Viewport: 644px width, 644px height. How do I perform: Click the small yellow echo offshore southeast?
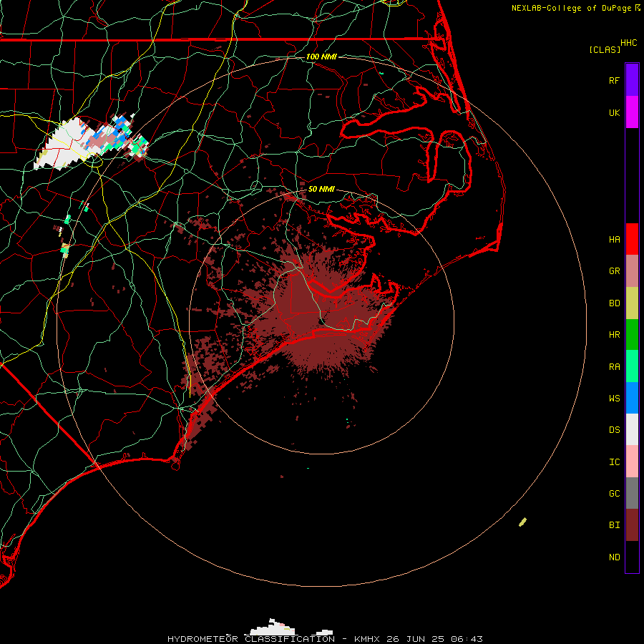(x=522, y=522)
